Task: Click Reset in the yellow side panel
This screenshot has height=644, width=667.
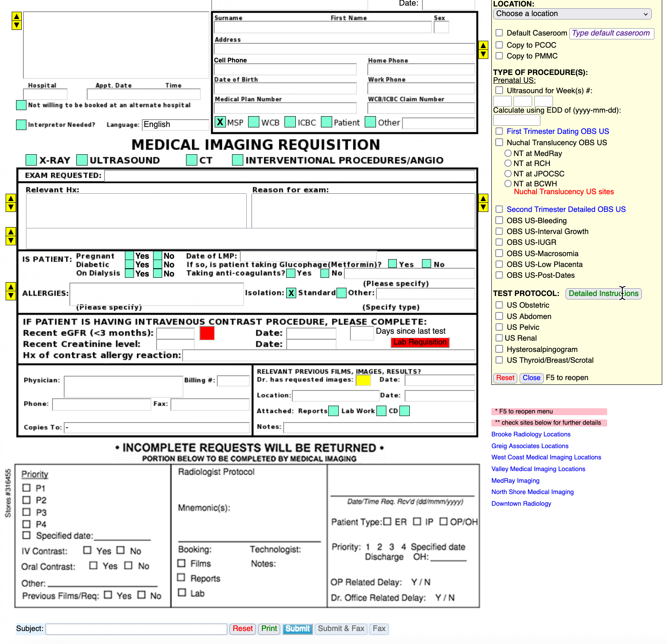Action: [x=505, y=378]
